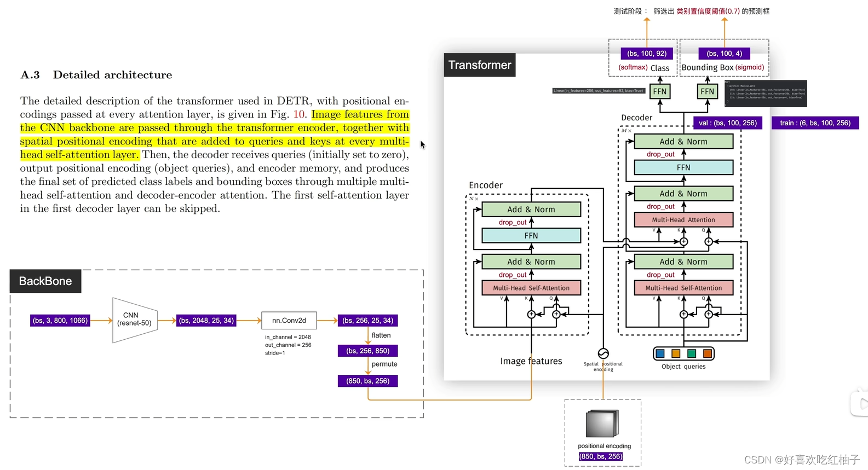Click the plus node under the encoder Q input

click(x=556, y=314)
